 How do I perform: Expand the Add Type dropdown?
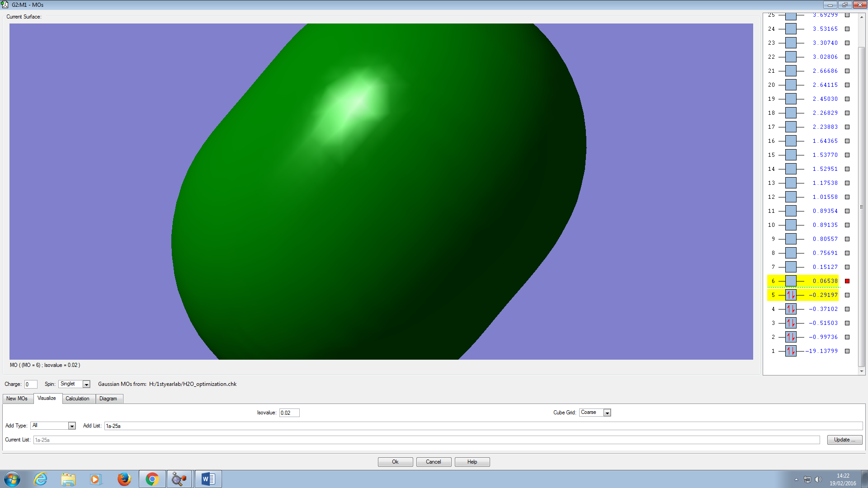coord(72,426)
